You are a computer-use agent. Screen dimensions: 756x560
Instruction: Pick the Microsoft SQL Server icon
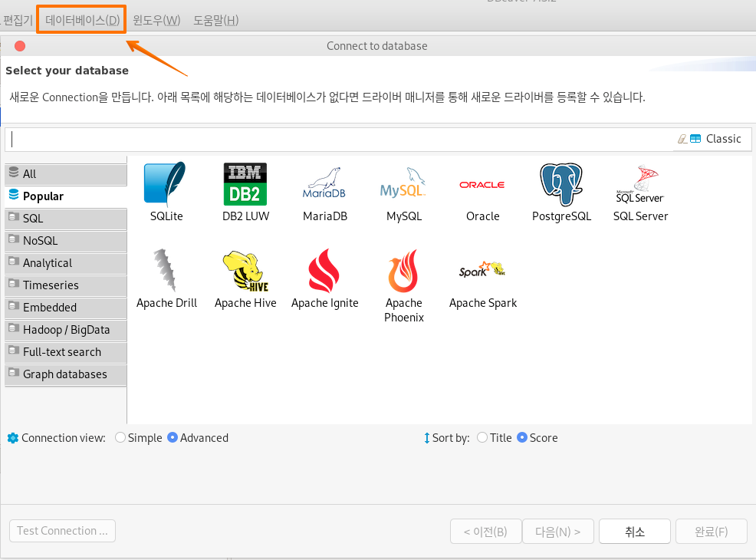639,184
